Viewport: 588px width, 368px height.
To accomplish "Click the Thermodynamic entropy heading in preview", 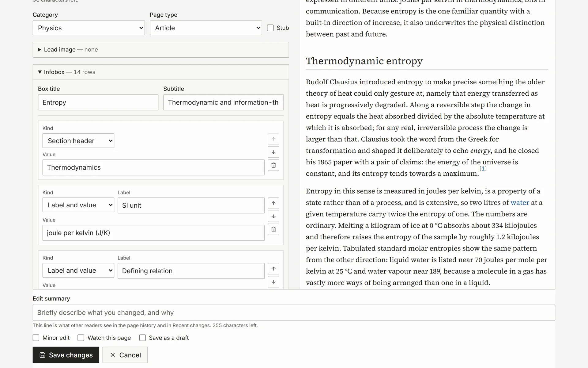I will pyautogui.click(x=364, y=61).
